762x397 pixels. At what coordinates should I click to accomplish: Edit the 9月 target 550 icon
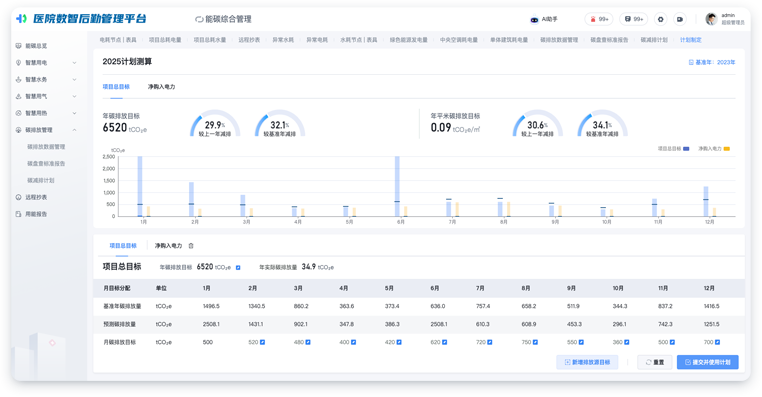(581, 342)
